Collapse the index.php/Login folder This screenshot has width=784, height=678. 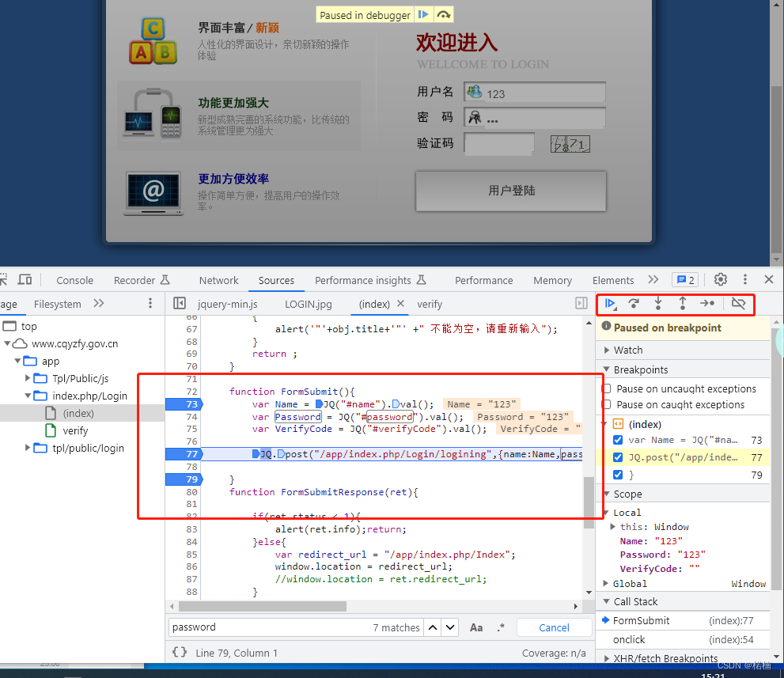coord(28,396)
